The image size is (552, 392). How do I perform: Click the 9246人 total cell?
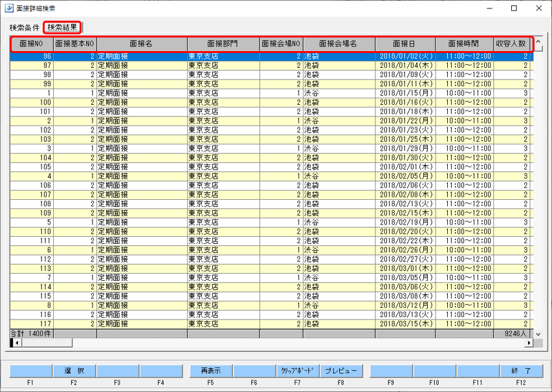coord(511,334)
